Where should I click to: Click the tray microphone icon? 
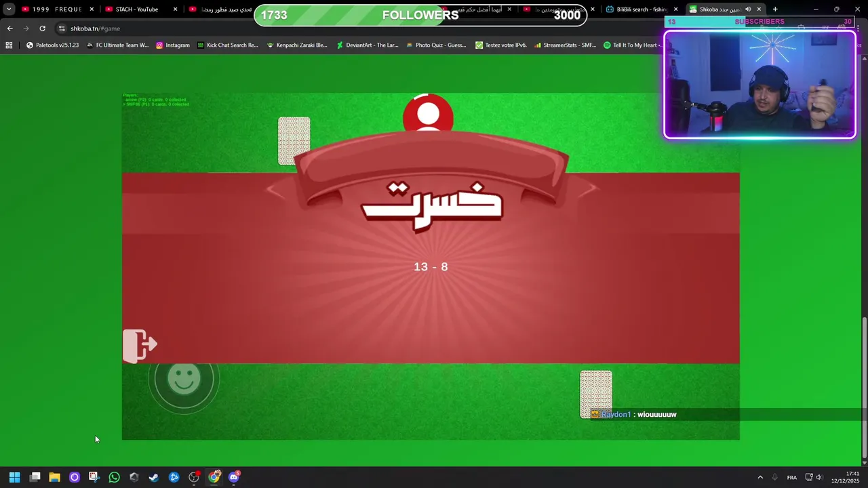774,477
